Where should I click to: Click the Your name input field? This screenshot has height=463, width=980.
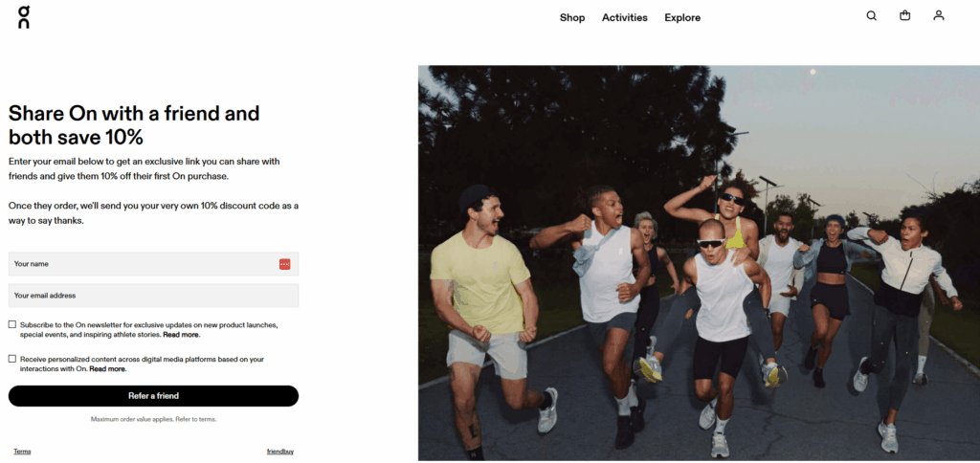[x=153, y=264]
